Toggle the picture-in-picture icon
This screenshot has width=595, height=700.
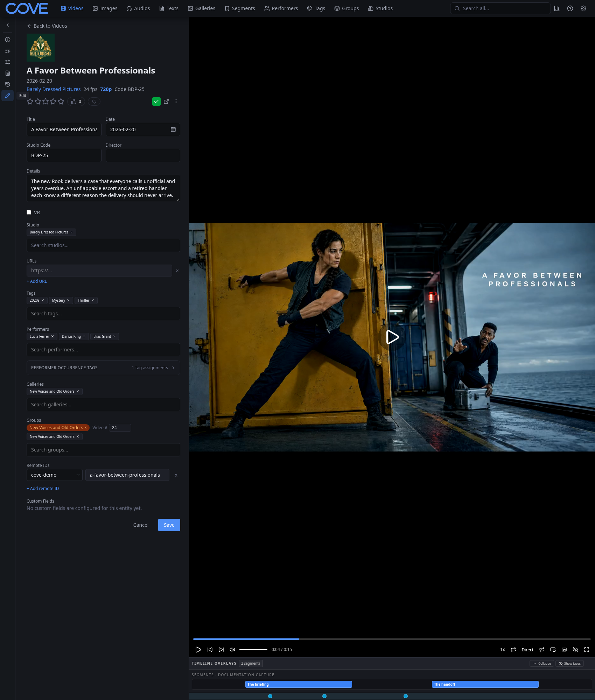coord(553,650)
